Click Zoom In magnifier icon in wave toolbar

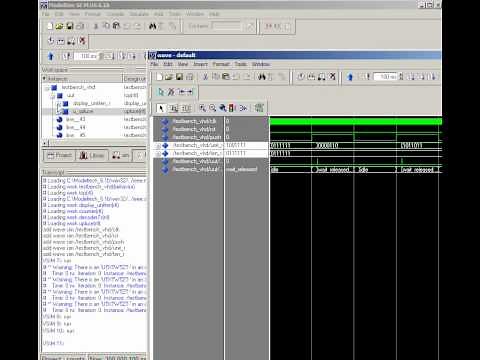pyautogui.click(x=202, y=108)
